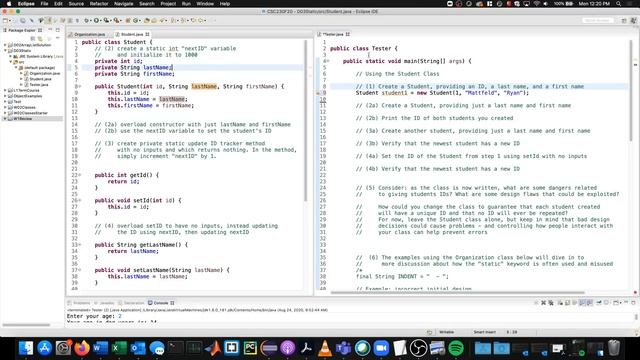Collapse the default package node
640x360 pixels.
point(16,68)
